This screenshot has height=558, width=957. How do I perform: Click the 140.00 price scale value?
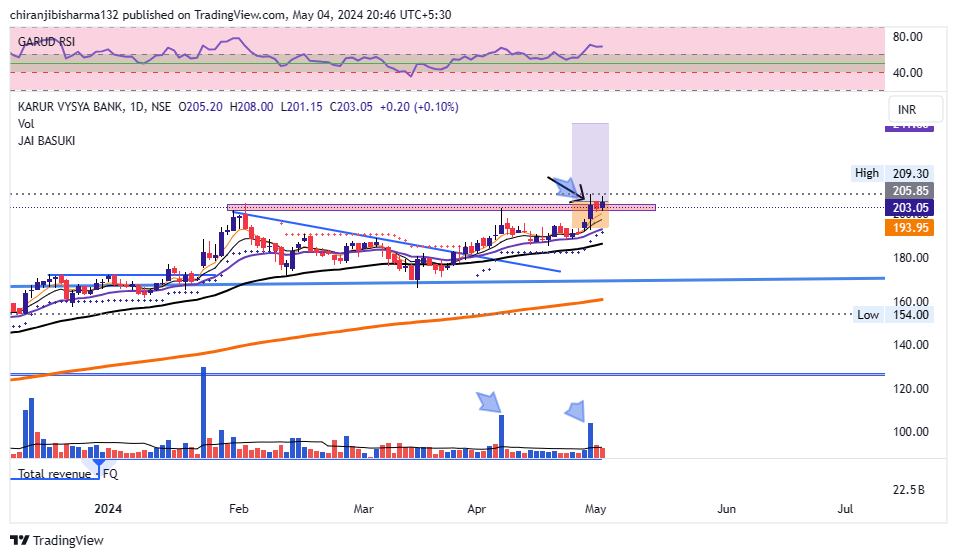point(911,345)
